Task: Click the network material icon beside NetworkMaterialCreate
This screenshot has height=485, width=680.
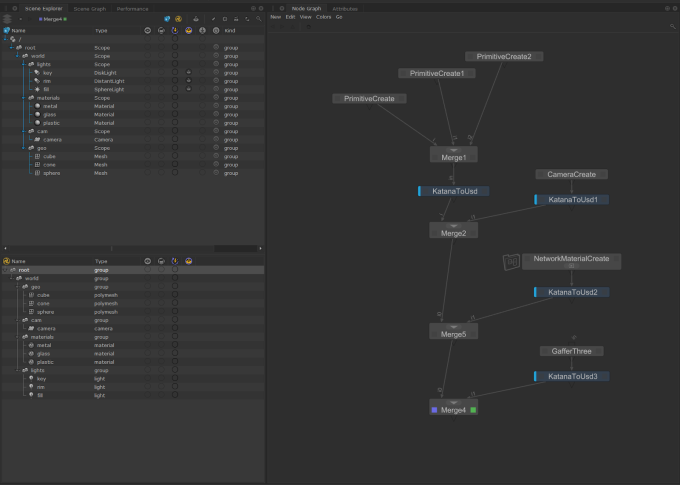Action: click(510, 260)
